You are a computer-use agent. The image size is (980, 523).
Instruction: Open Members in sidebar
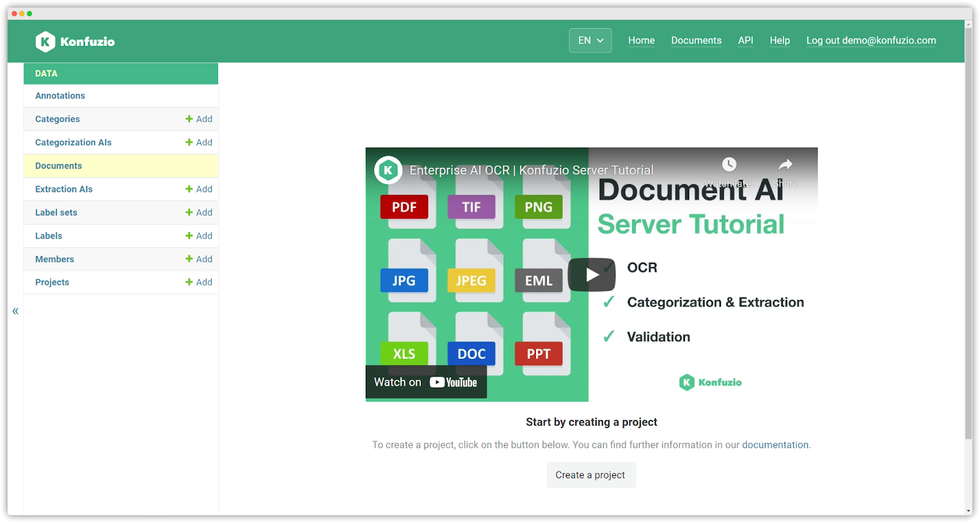coord(55,259)
